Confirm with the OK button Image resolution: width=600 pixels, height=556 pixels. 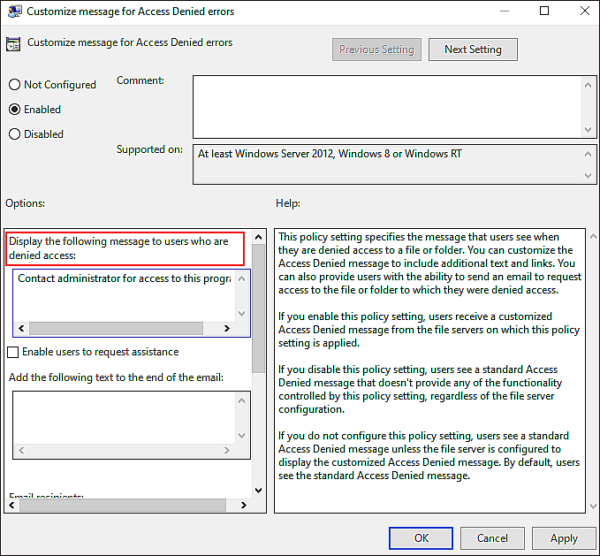(x=421, y=538)
